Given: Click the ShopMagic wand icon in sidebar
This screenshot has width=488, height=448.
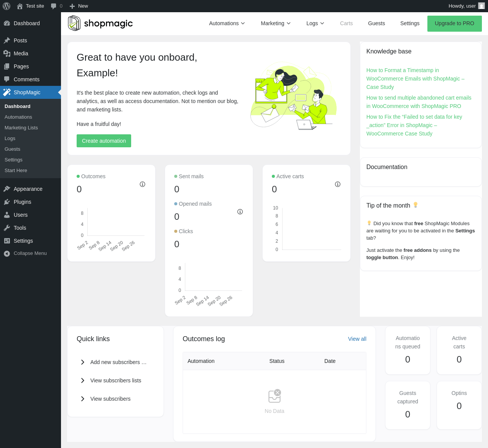Looking at the screenshot, I should [x=7, y=92].
